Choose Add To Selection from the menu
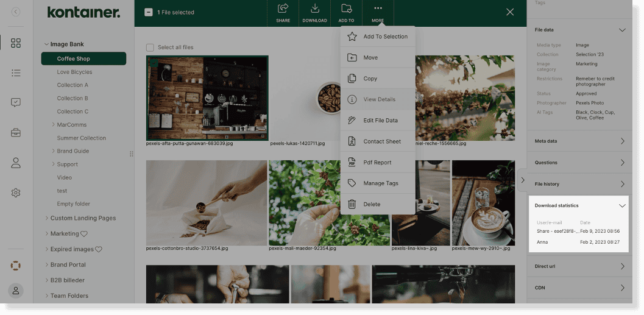The width and height of the screenshot is (644, 315). 378,37
